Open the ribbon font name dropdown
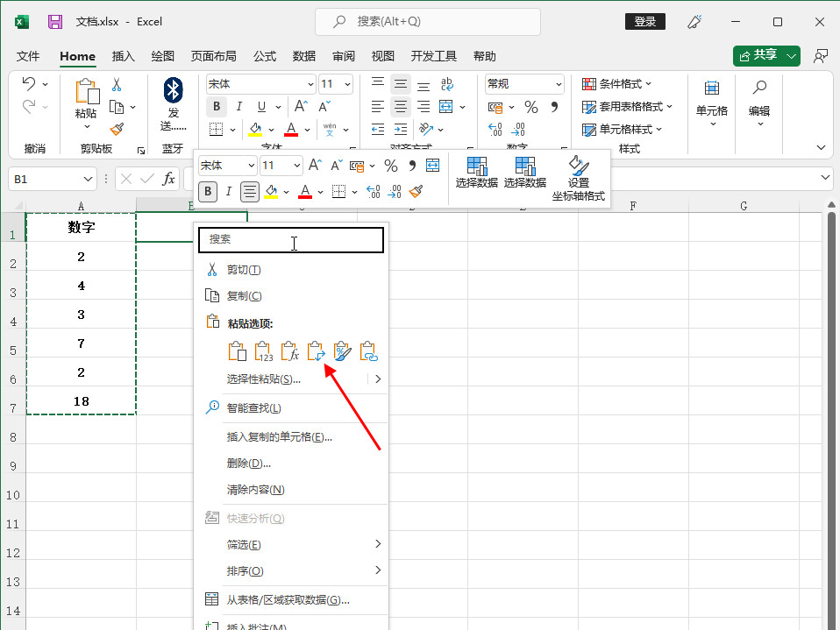 [310, 84]
